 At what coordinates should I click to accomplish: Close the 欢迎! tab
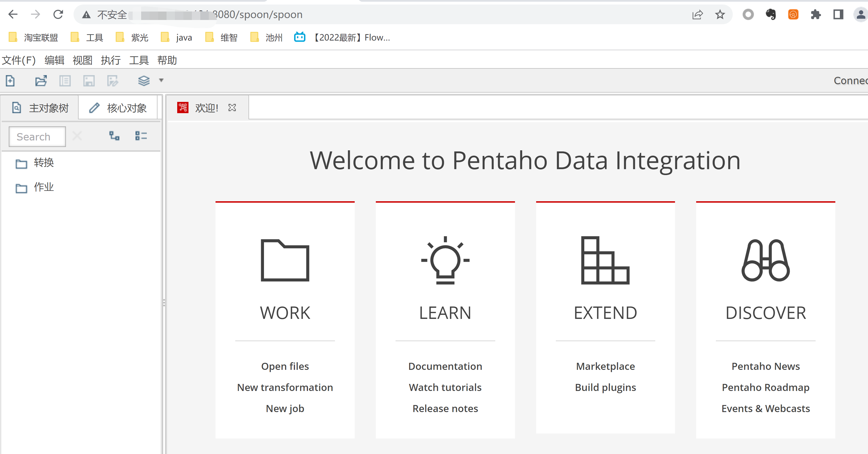[232, 108]
